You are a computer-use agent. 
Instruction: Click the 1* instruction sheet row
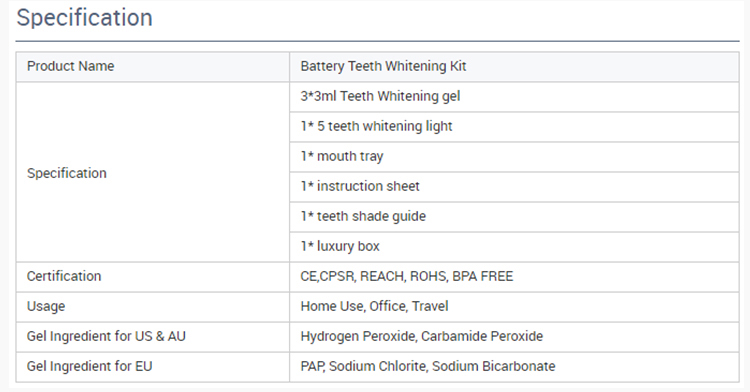tap(514, 186)
